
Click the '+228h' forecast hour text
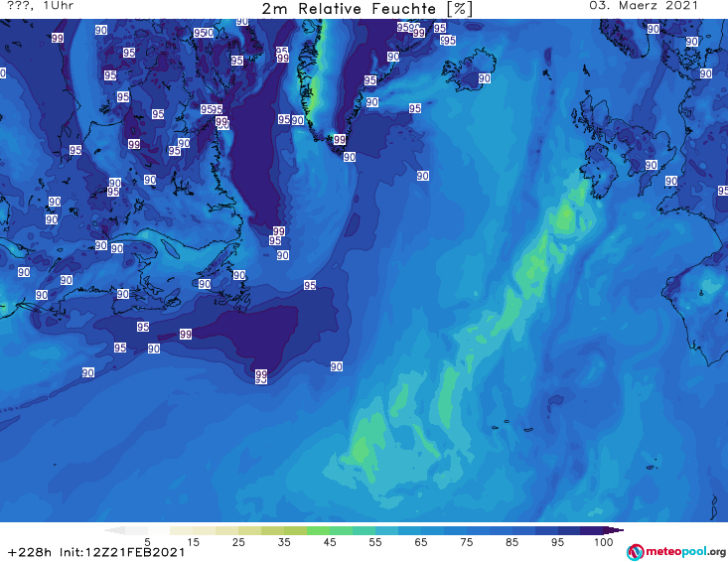pos(30,552)
